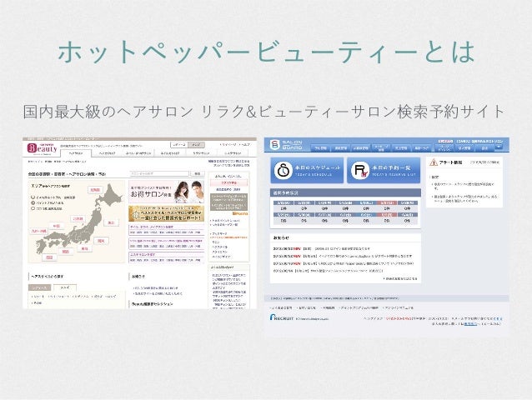Choose 東北 region on the map
Viewport: 532px width, 400px height.
point(111,222)
